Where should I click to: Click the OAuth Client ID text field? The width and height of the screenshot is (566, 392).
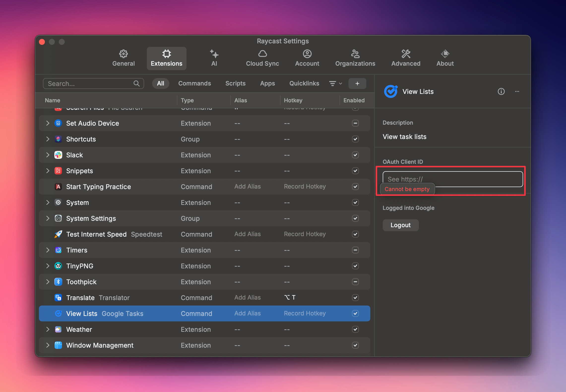[453, 179]
